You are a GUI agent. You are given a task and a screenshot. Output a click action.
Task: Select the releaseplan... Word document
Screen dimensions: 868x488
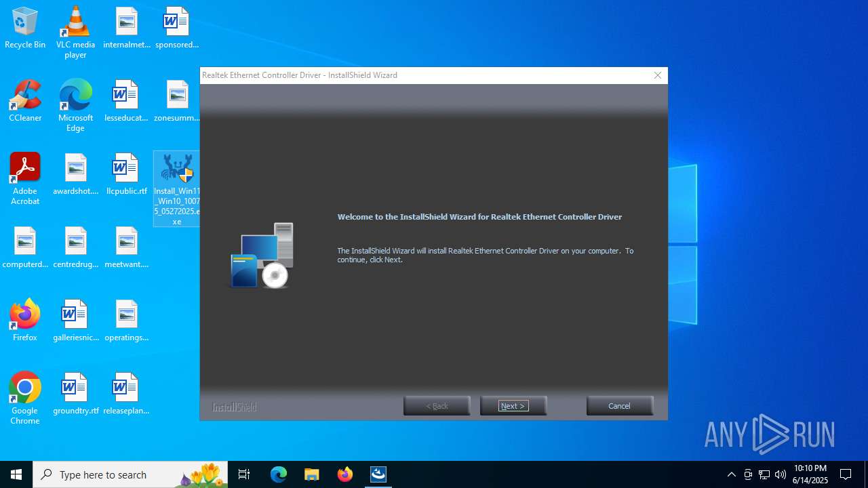(x=127, y=394)
